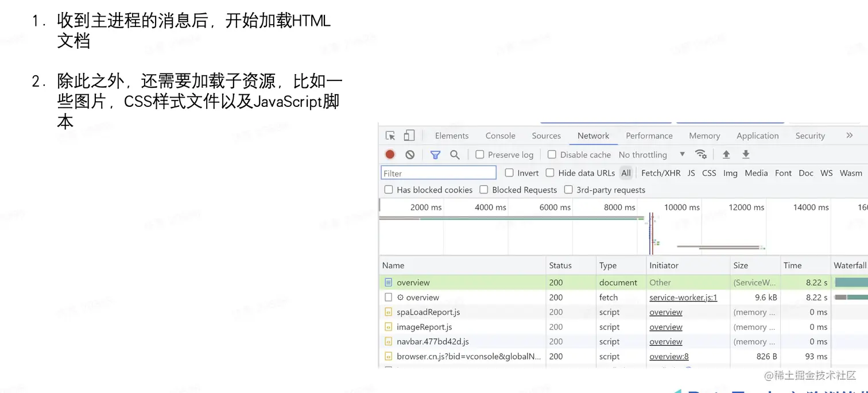This screenshot has height=393, width=868.
Task: Click the service-worker.js:1 initiator link
Action: (x=683, y=297)
